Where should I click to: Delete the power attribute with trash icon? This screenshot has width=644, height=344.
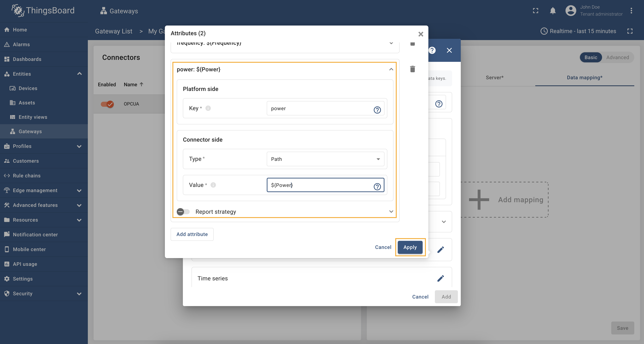tap(413, 69)
